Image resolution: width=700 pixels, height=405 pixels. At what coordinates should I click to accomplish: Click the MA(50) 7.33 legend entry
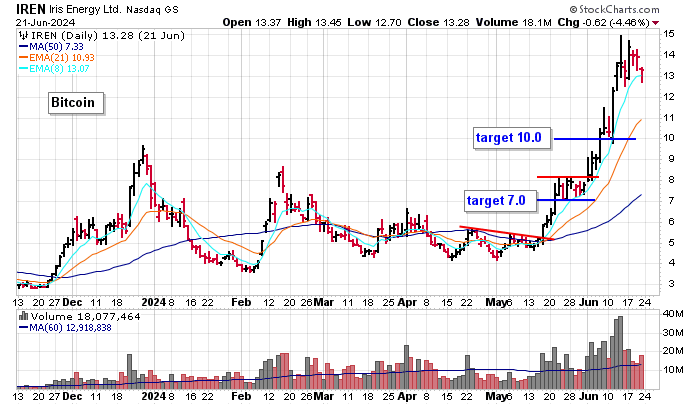(51, 46)
